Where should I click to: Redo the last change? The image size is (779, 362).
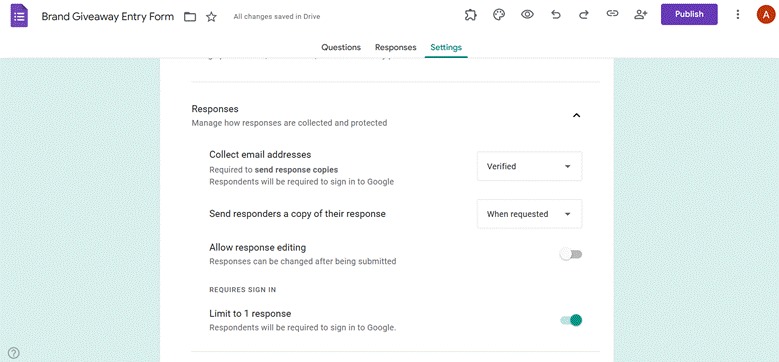(x=584, y=15)
